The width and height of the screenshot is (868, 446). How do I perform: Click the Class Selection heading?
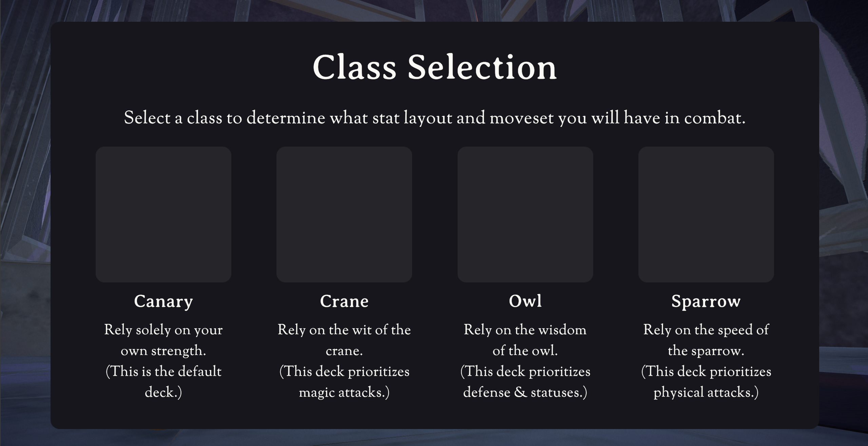coord(435,68)
